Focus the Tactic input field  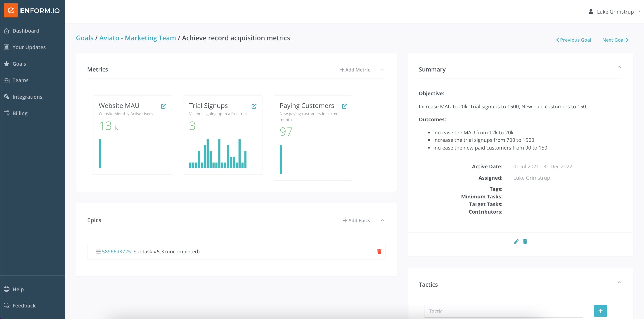(503, 311)
